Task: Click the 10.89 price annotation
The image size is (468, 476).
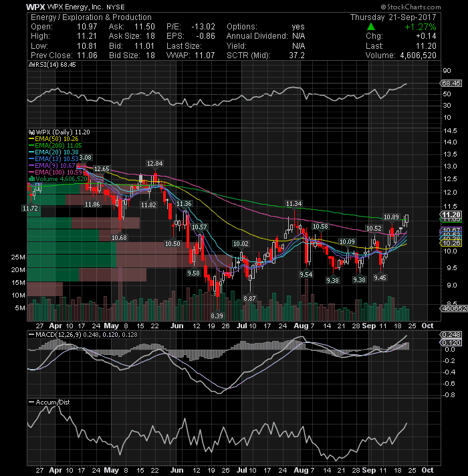Action: [x=391, y=217]
